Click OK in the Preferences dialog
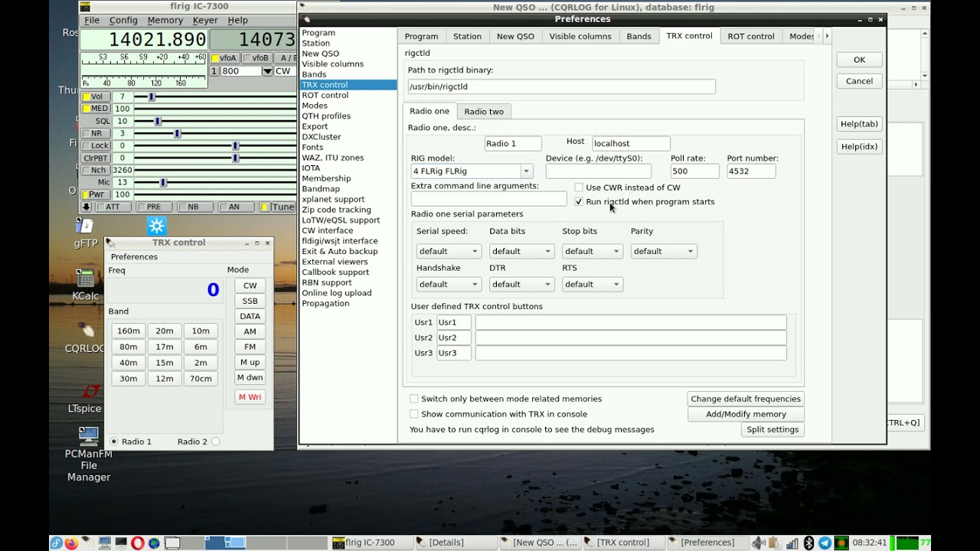Screen dimensions: 980x551 pos(859,60)
